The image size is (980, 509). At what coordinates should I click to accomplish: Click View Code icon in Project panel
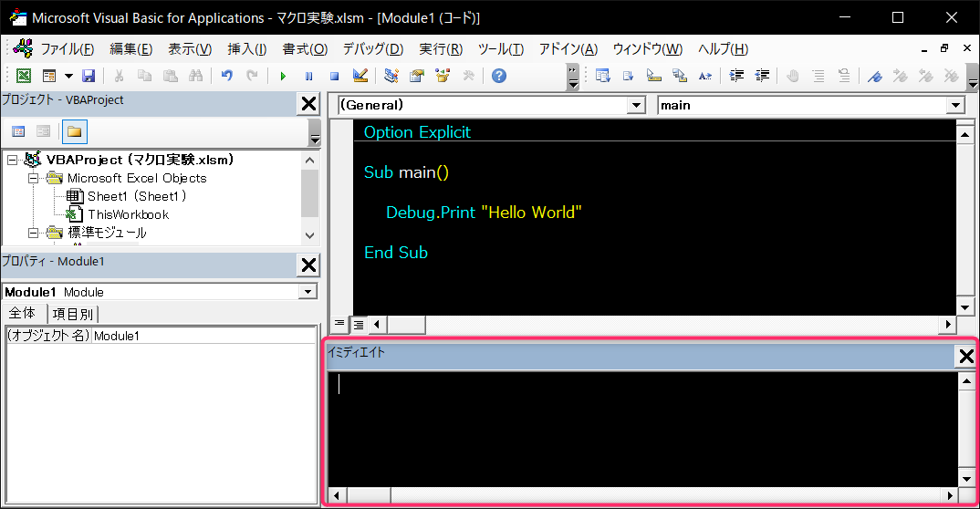pyautogui.click(x=19, y=131)
